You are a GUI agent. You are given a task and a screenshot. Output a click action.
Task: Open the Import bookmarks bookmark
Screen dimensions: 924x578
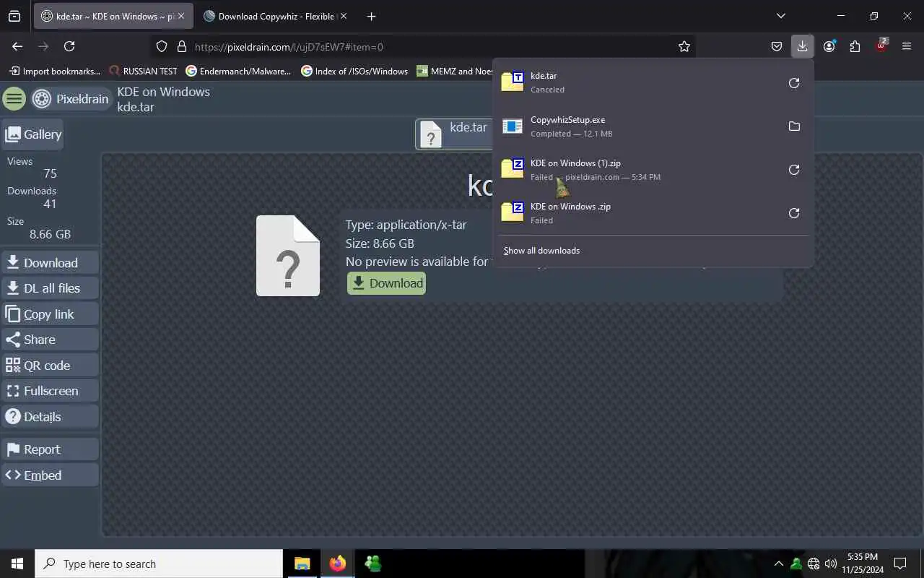pyautogui.click(x=55, y=71)
